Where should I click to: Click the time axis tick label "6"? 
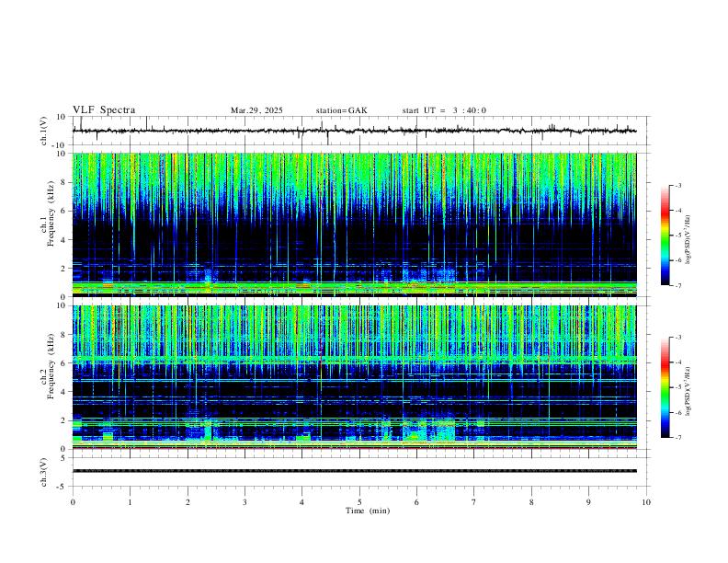coord(416,502)
